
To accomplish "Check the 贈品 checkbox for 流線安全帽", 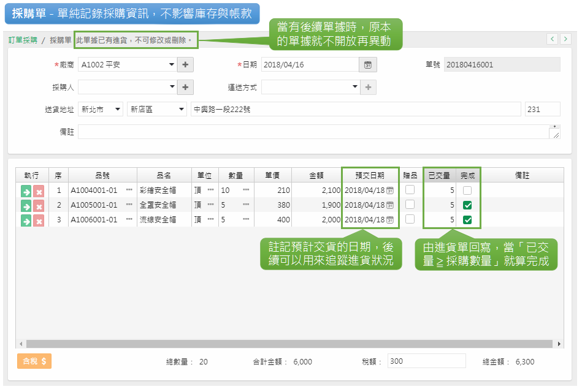I will 410,219.
